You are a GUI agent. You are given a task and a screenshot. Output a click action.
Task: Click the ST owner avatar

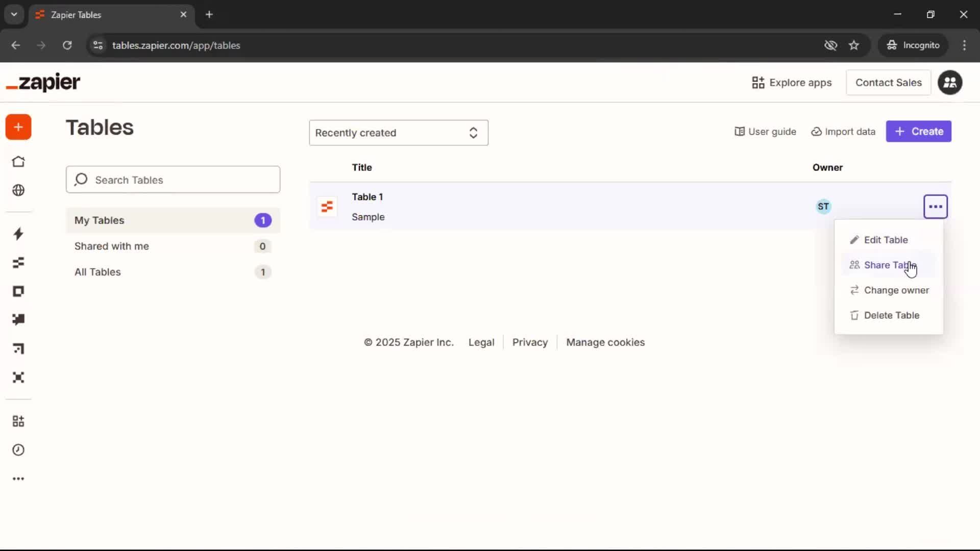(823, 207)
